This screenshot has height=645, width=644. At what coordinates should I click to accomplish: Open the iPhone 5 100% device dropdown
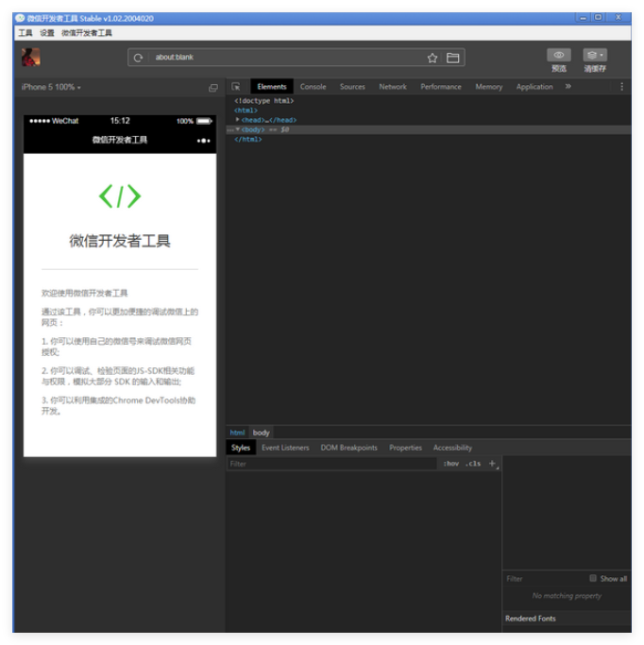[x=51, y=87]
